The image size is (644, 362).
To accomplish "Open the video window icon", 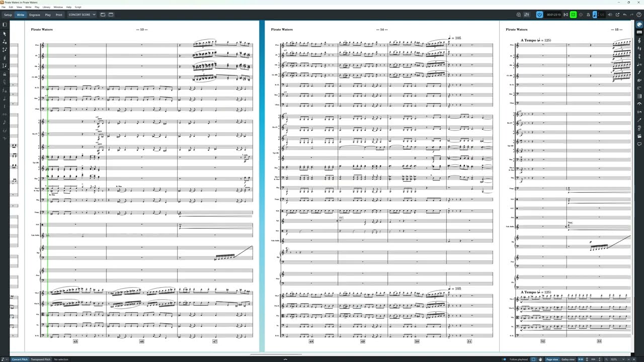I will pyautogui.click(x=519, y=15).
